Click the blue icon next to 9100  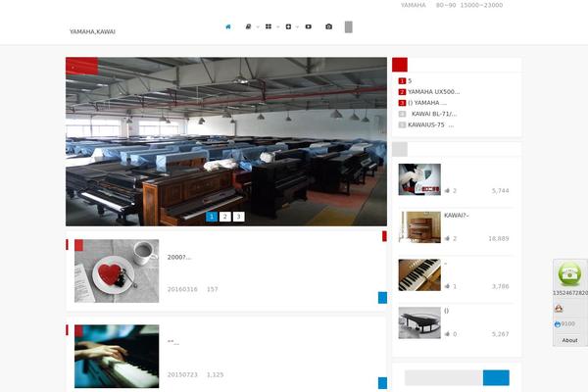point(558,324)
